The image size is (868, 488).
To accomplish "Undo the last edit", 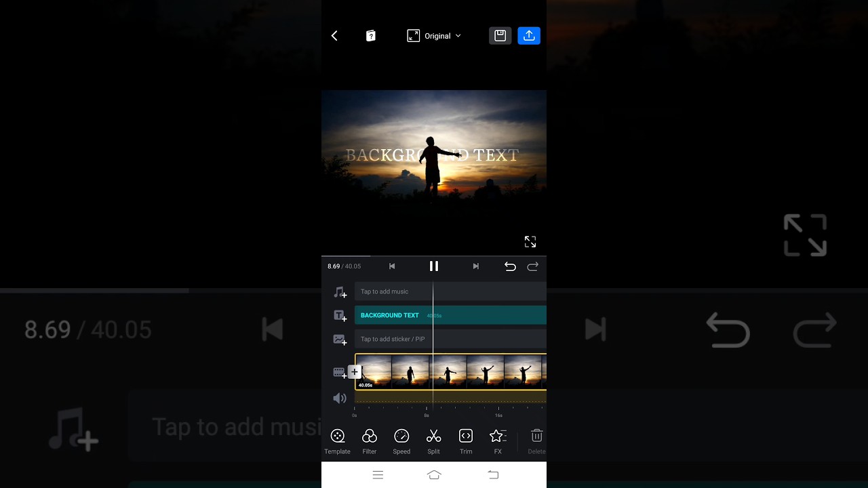I will point(510,266).
